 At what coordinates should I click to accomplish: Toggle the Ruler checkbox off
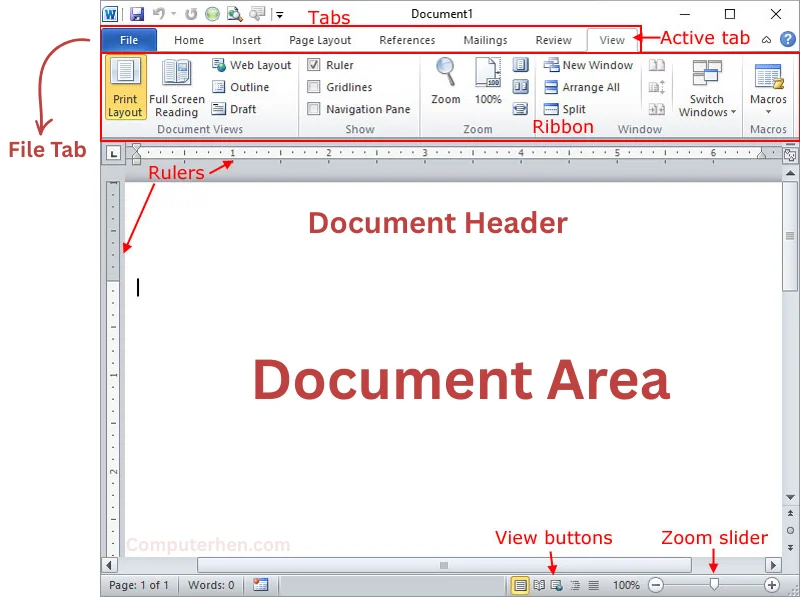pyautogui.click(x=315, y=64)
